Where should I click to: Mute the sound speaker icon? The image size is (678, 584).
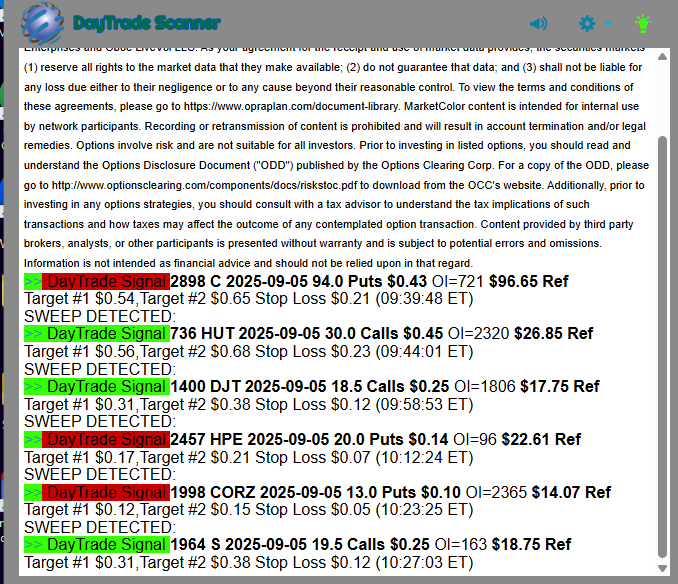pos(538,23)
